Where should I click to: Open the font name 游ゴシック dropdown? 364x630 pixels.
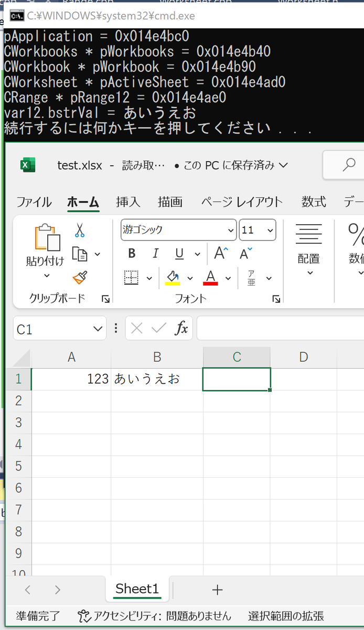[231, 230]
